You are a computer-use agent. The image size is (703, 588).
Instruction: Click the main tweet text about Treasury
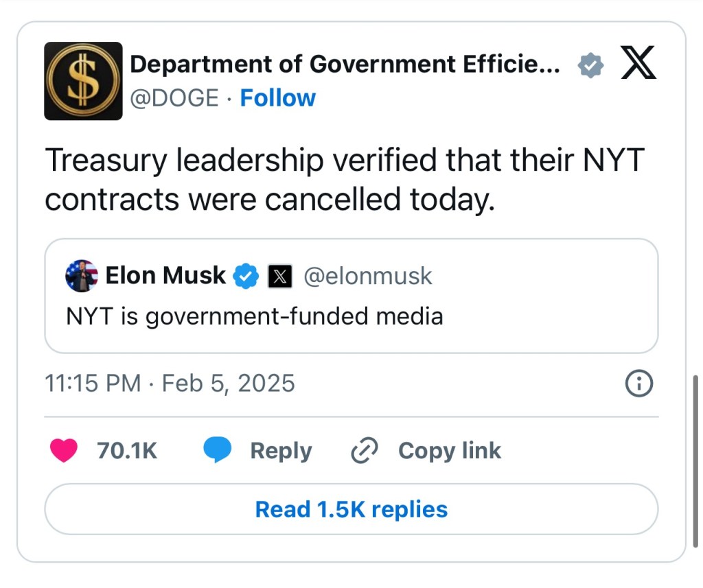[343, 179]
